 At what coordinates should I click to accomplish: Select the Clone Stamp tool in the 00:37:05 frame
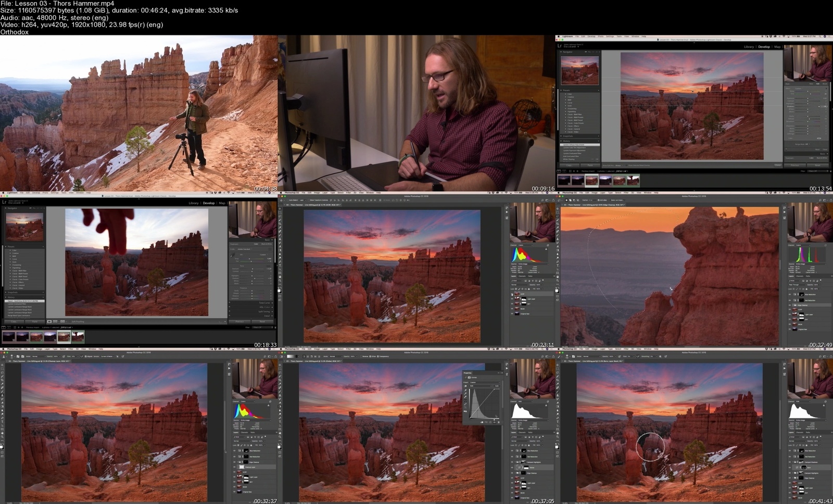(x=280, y=395)
